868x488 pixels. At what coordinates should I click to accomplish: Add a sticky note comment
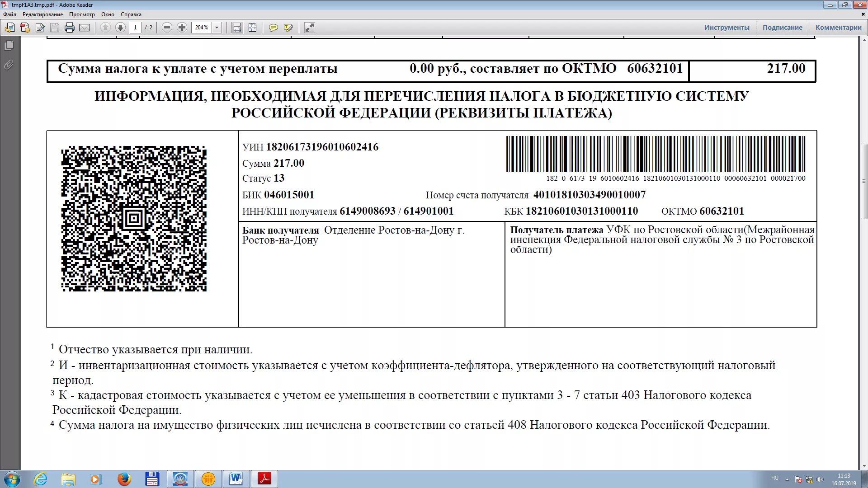(x=273, y=28)
